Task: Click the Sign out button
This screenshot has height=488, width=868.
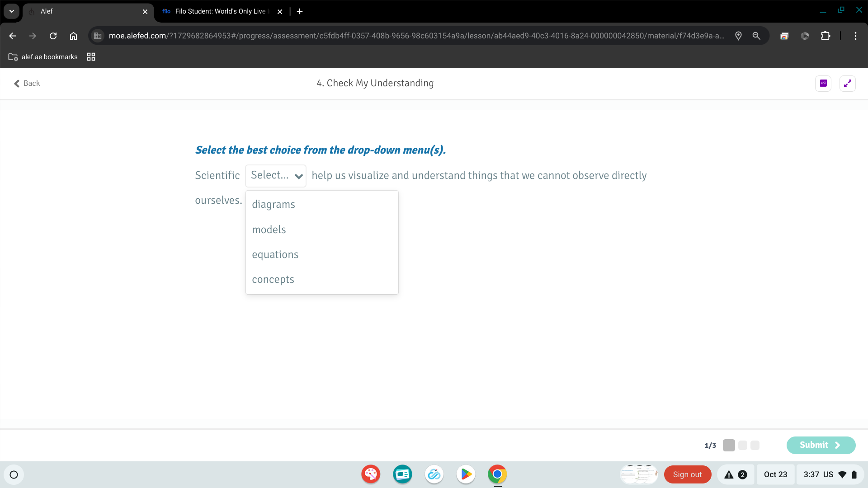Action: point(687,474)
